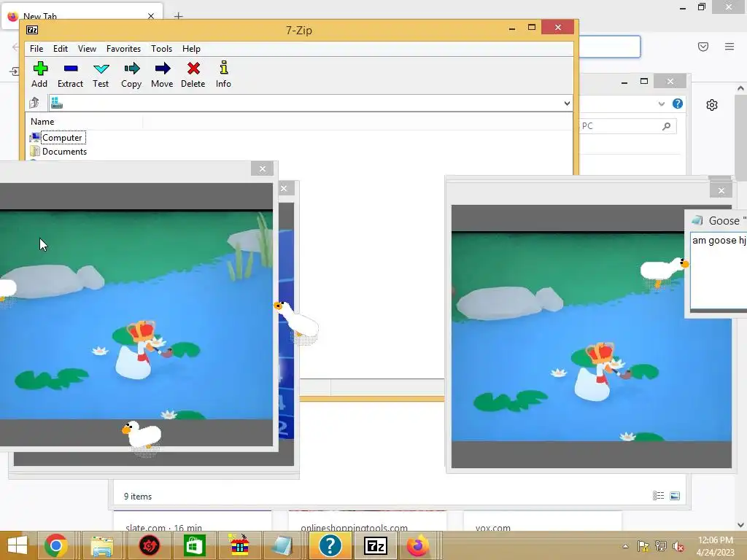The width and height of the screenshot is (747, 560).
Task: Expand the 7-Zip address bar dropdown
Action: [x=567, y=104]
